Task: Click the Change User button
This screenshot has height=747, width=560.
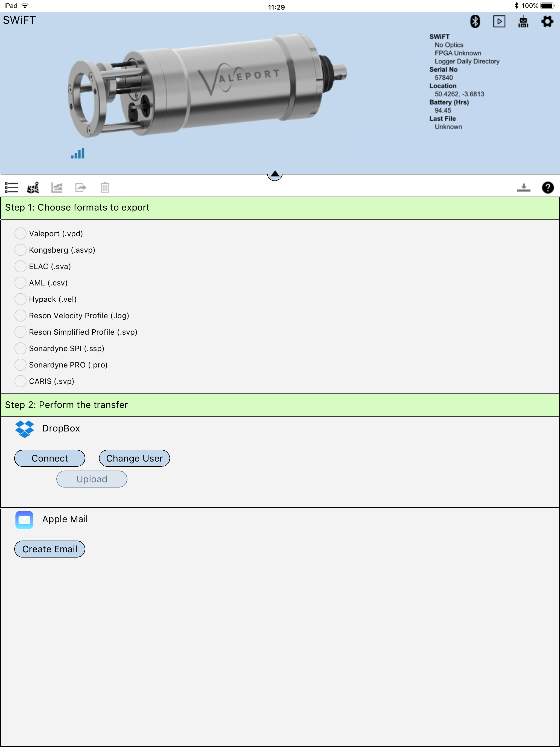Action: [135, 458]
